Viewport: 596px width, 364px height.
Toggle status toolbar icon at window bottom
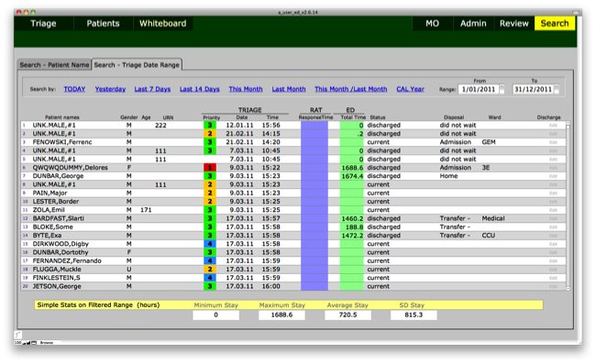(34, 343)
